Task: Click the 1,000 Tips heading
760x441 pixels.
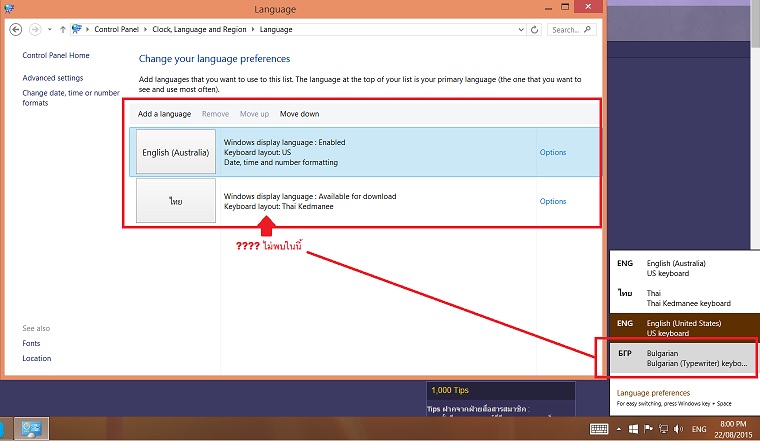Action: (450, 390)
